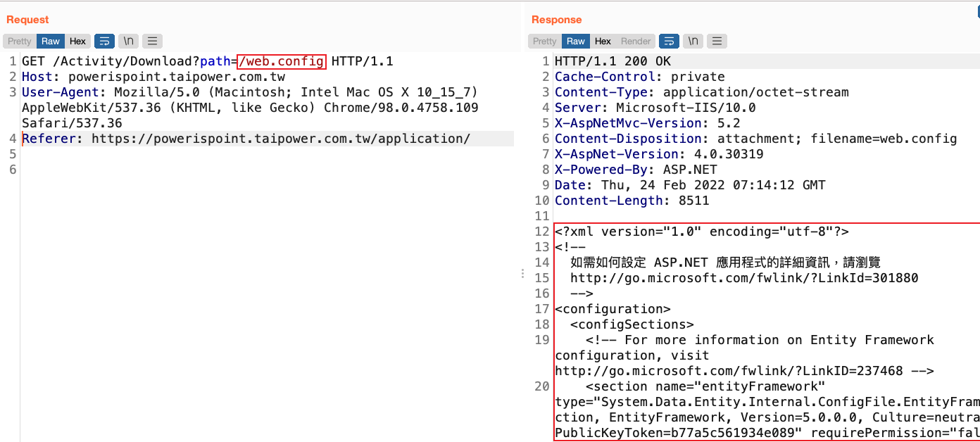The image size is (980, 442).
Task: Toggle non-printable \n characters in Request panel
Action: [128, 42]
